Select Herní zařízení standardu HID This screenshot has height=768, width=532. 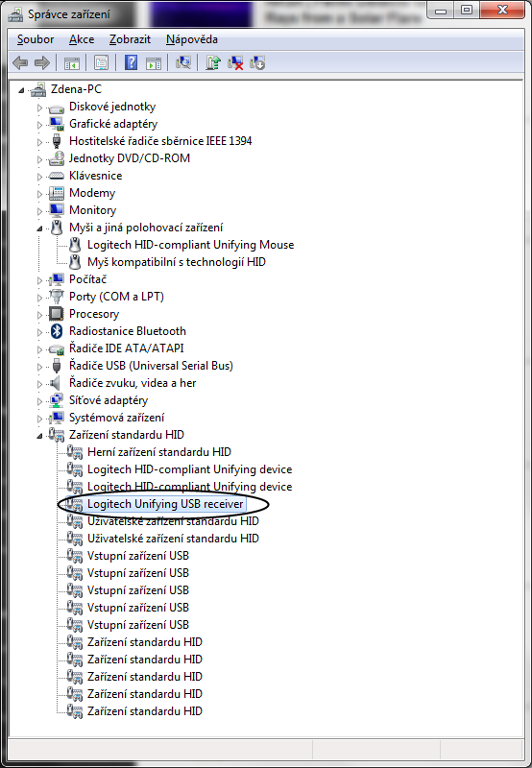click(x=158, y=452)
